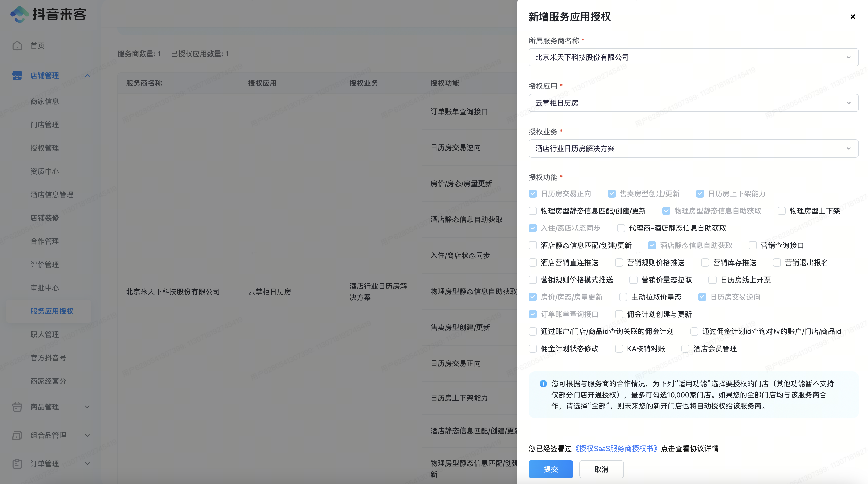Collapse the 店铺管理 menu chevron
Image resolution: width=868 pixels, height=484 pixels.
click(87, 75)
